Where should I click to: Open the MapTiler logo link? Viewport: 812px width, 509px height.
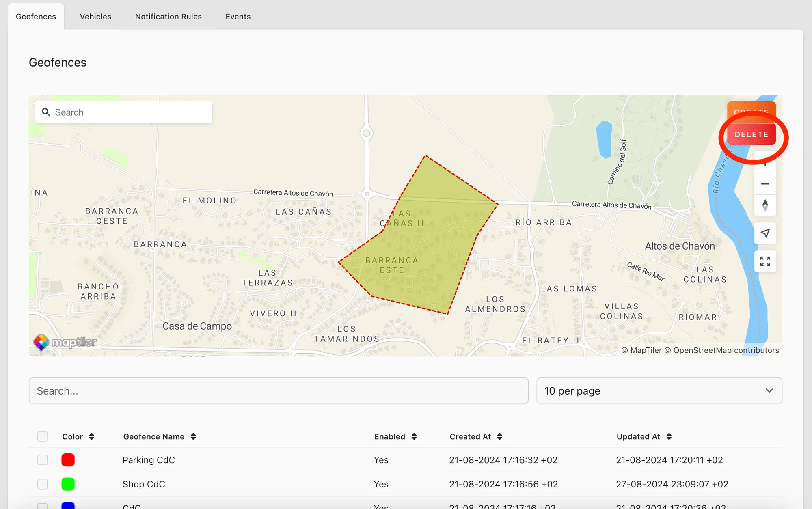pyautogui.click(x=65, y=342)
